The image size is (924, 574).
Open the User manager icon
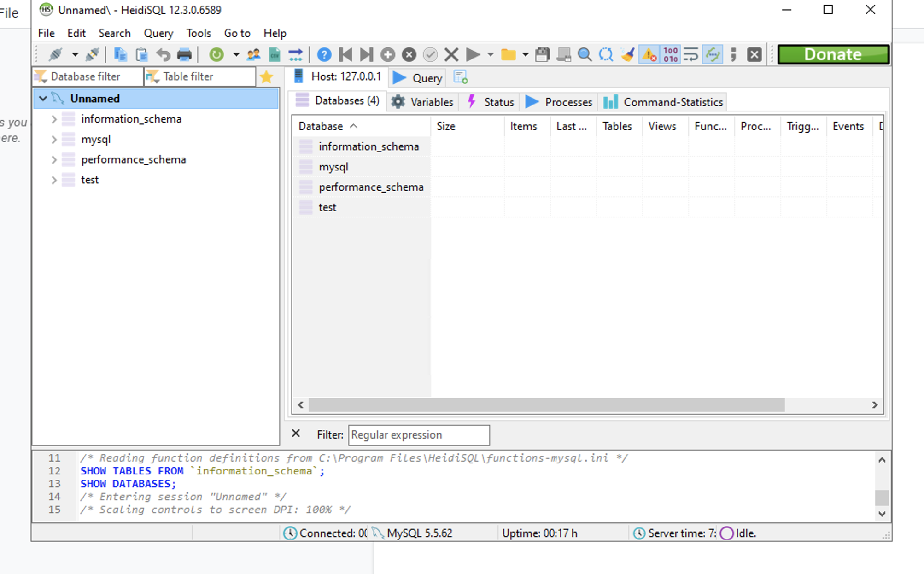[254, 54]
